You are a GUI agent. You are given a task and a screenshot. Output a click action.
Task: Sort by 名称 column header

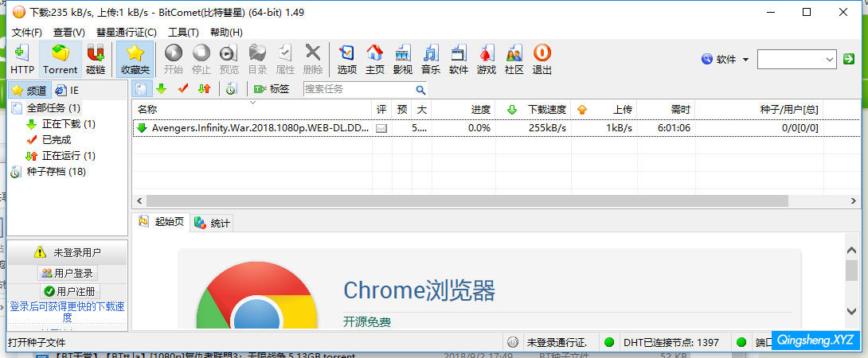click(x=252, y=110)
